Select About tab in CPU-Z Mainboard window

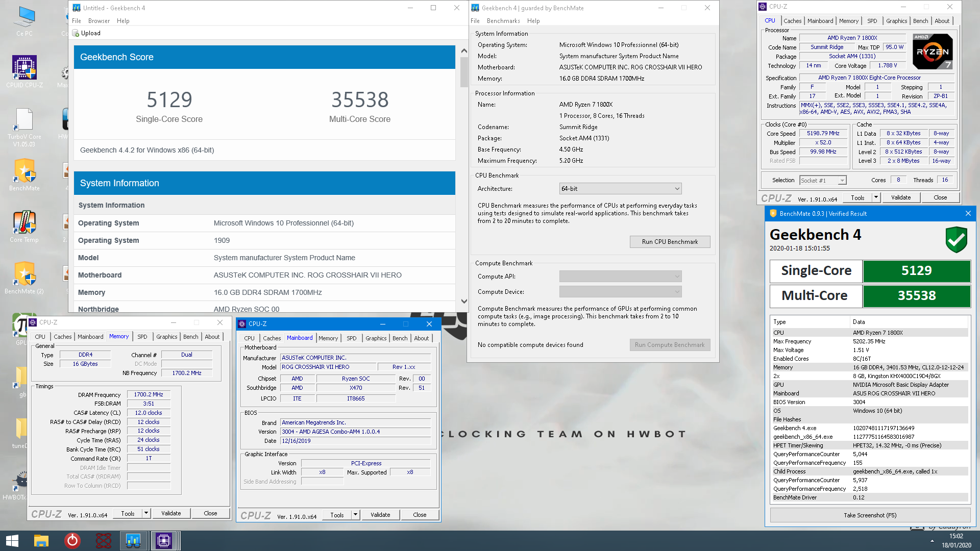pyautogui.click(x=421, y=338)
